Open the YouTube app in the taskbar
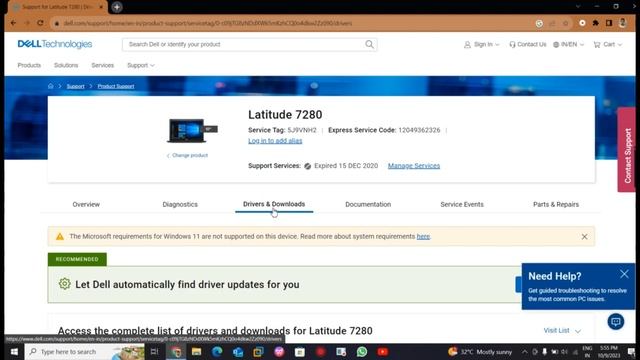 [x=382, y=352]
